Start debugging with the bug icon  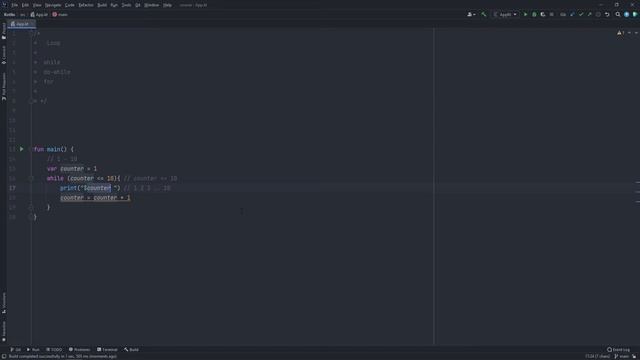(x=534, y=15)
